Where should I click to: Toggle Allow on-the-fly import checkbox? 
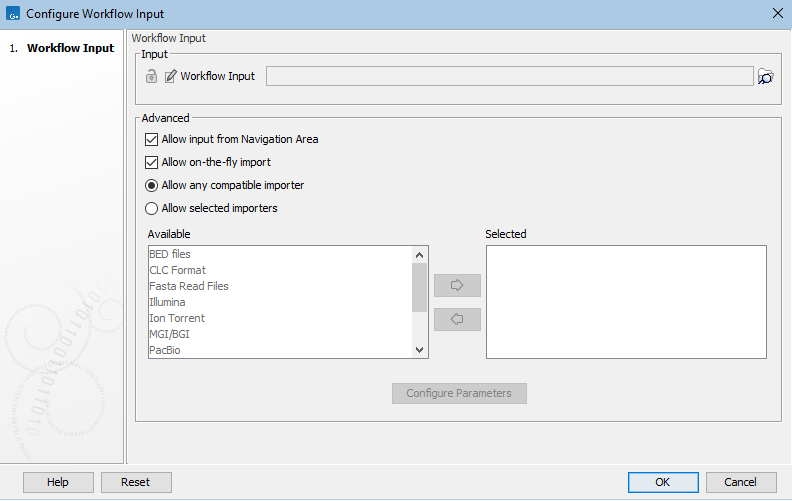pyautogui.click(x=151, y=163)
